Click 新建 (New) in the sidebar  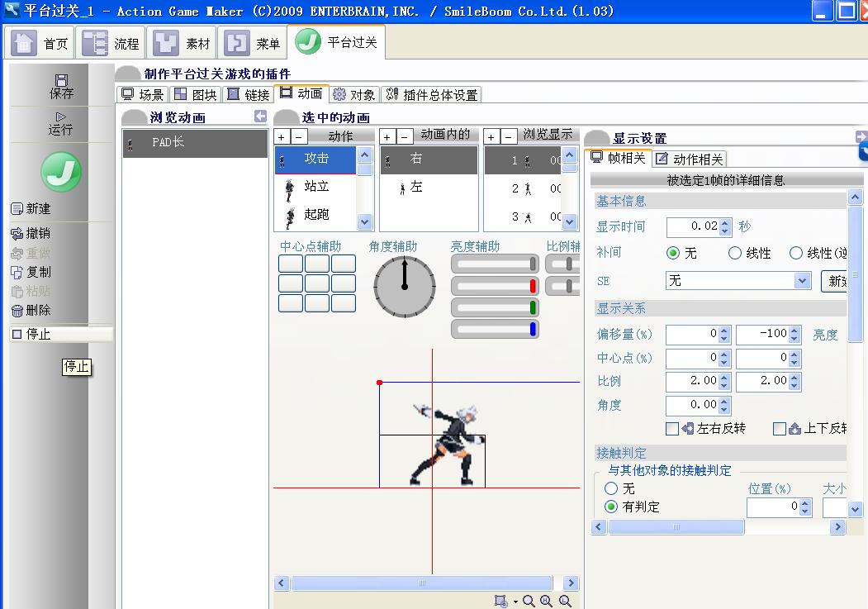point(31,209)
